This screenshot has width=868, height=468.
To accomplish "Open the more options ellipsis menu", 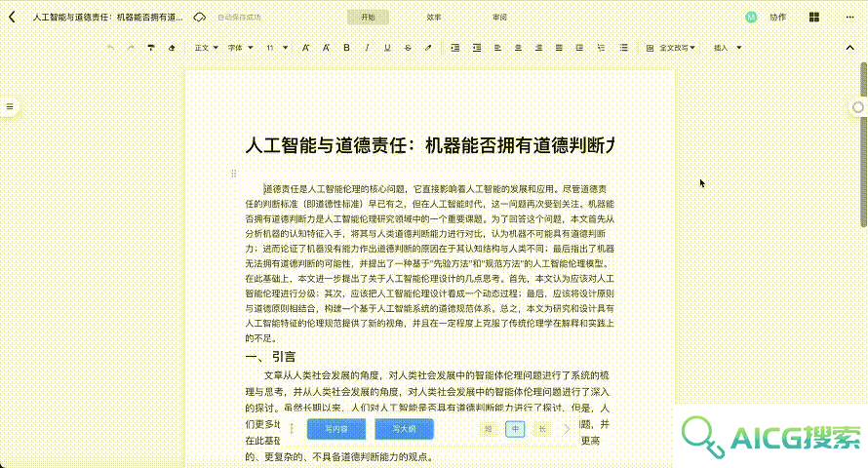I will coord(849,18).
